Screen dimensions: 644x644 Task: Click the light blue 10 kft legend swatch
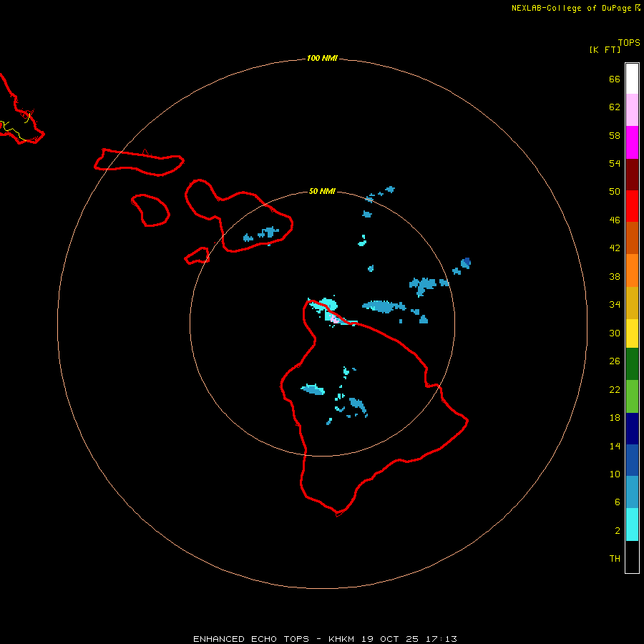(632, 492)
